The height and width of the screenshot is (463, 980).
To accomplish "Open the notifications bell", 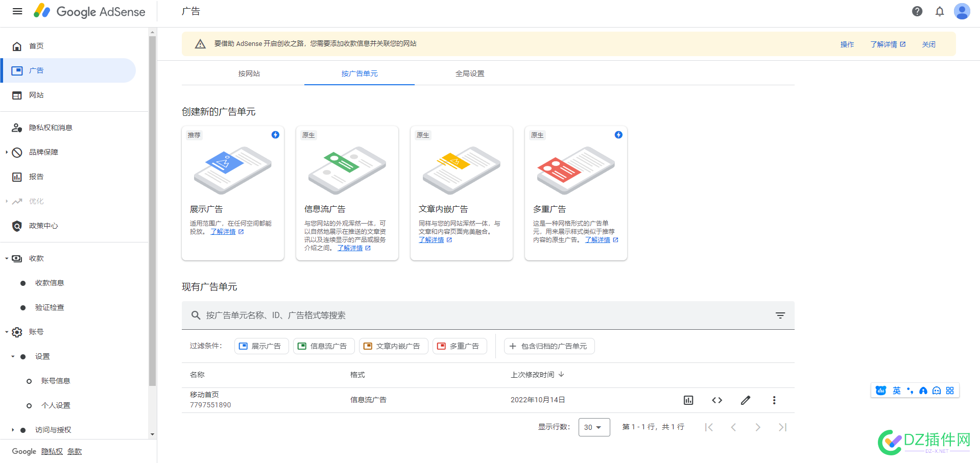I will click(940, 11).
